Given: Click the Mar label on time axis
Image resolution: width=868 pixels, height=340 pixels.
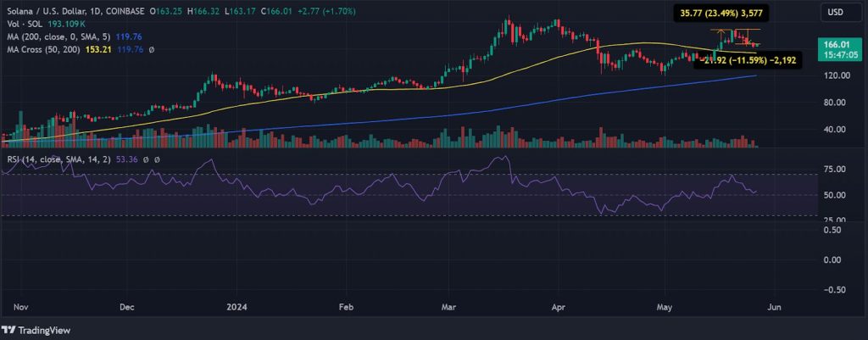Looking at the screenshot, I should (x=448, y=306).
